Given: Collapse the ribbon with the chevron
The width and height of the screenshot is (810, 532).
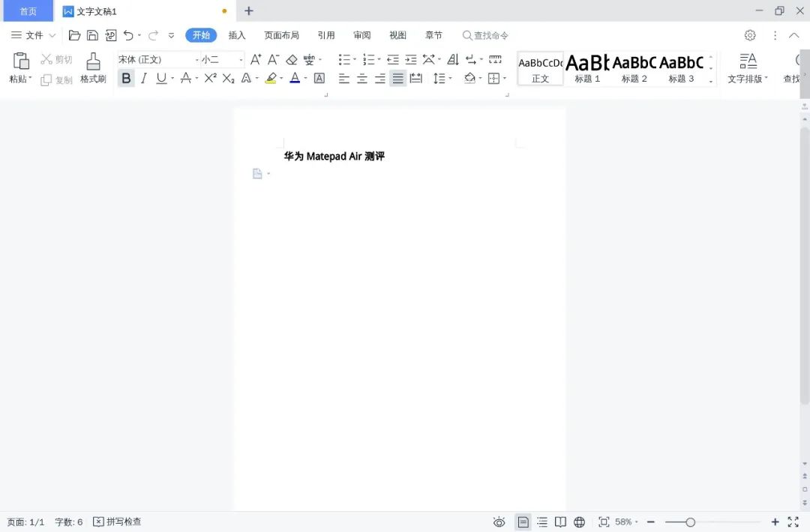Looking at the screenshot, I should coord(794,35).
